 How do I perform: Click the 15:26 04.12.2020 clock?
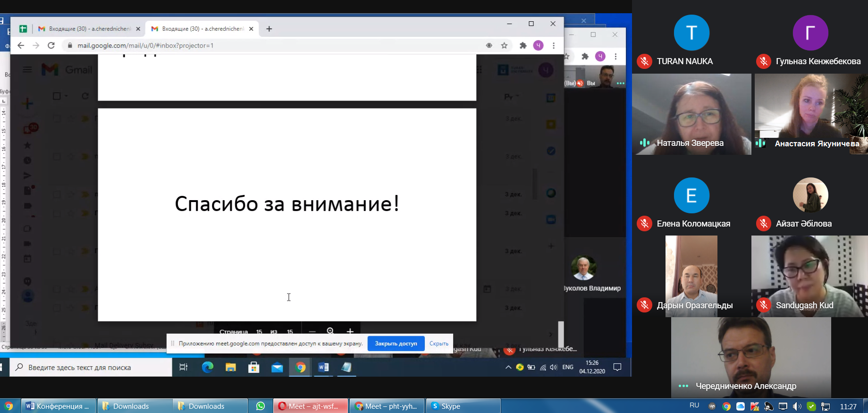coord(592,367)
